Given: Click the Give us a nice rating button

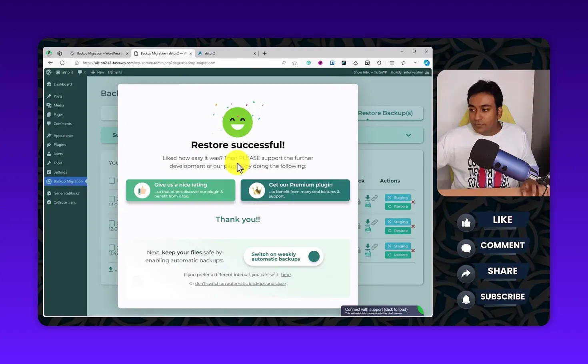Looking at the screenshot, I should [180, 190].
